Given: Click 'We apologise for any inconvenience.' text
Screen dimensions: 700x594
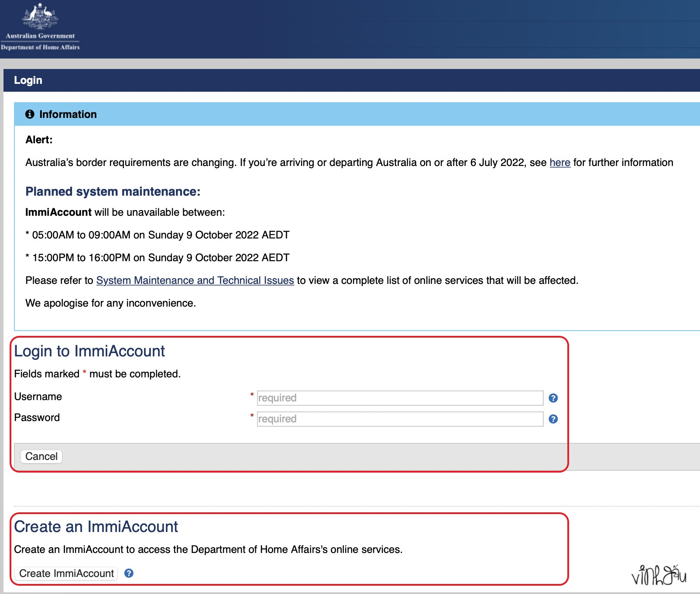Looking at the screenshot, I should click(111, 303).
